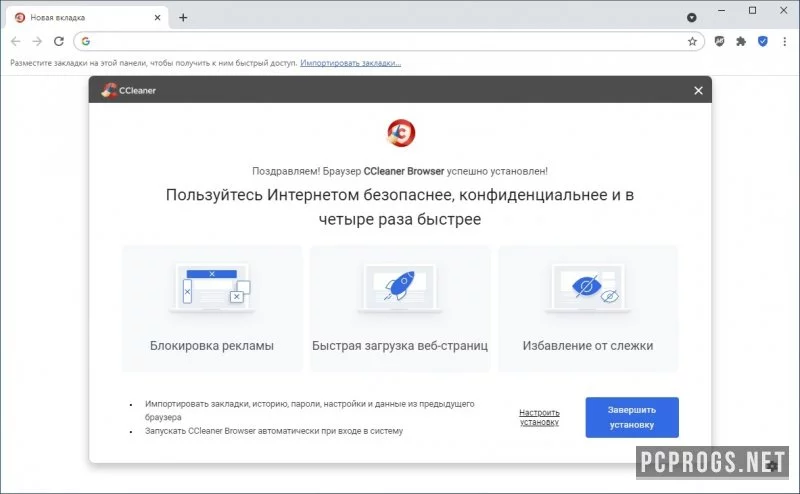
Task: Click the 'Завершить установку' button
Action: [x=632, y=417]
